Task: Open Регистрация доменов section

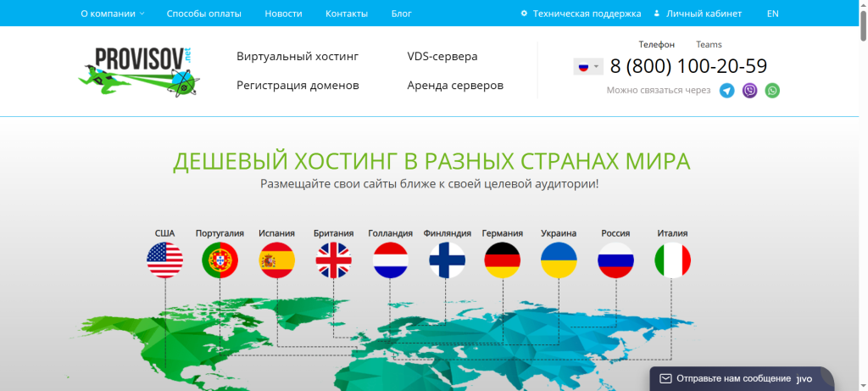Action: pos(298,86)
